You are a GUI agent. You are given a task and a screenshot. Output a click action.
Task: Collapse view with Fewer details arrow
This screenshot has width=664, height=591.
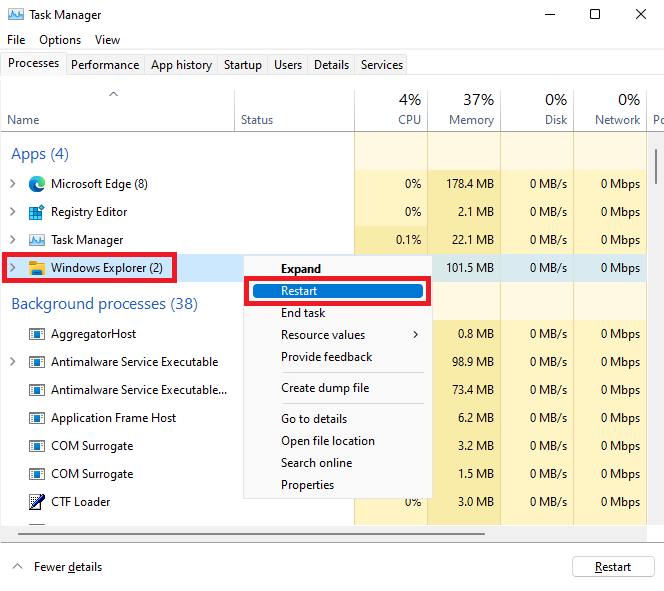[17, 566]
